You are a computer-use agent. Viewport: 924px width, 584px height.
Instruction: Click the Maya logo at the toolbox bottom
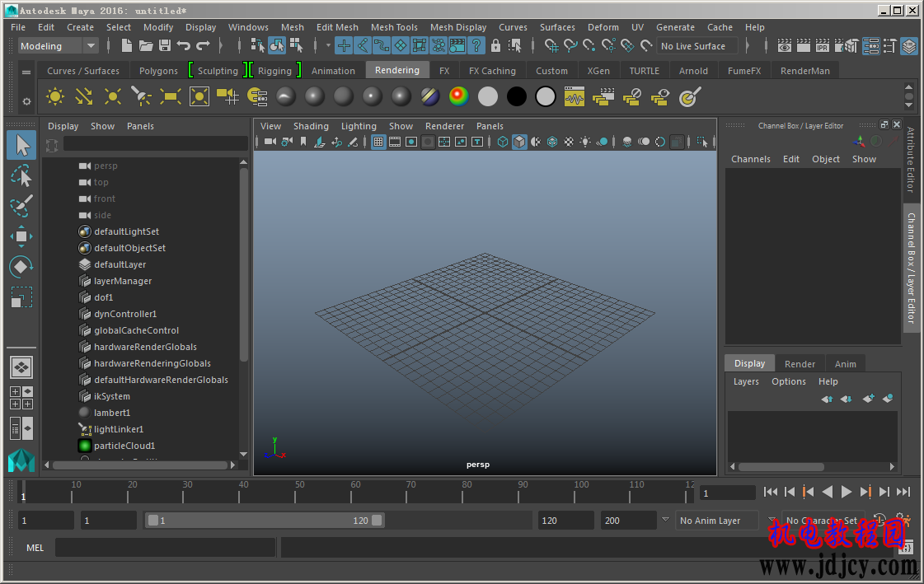(21, 460)
